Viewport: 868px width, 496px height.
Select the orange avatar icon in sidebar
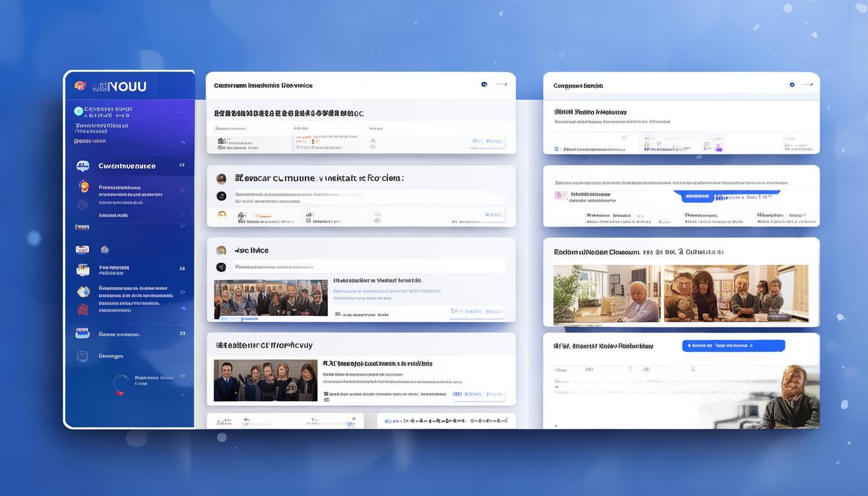tap(83, 187)
